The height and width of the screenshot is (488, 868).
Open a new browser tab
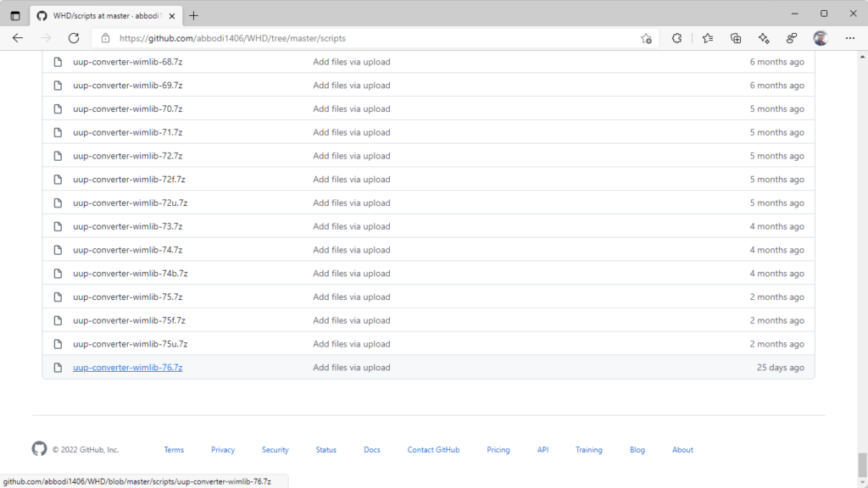pyautogui.click(x=193, y=15)
